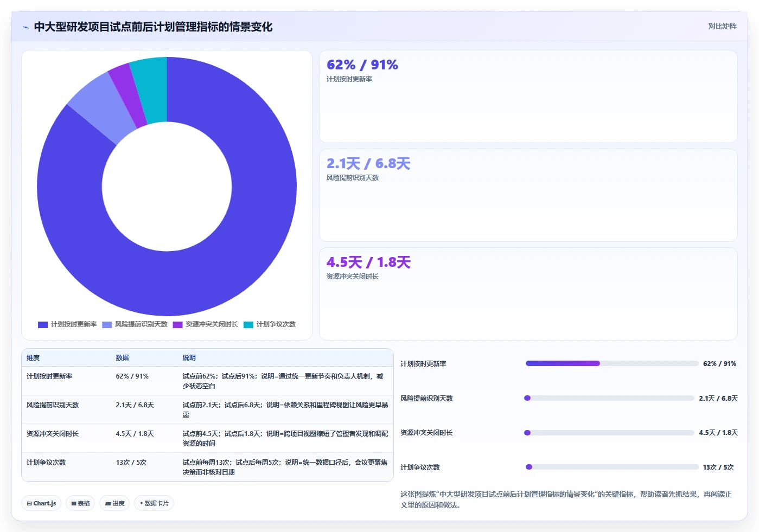Click the 62% / 91% stat card value
Image resolution: width=759 pixels, height=532 pixels.
[x=362, y=65]
